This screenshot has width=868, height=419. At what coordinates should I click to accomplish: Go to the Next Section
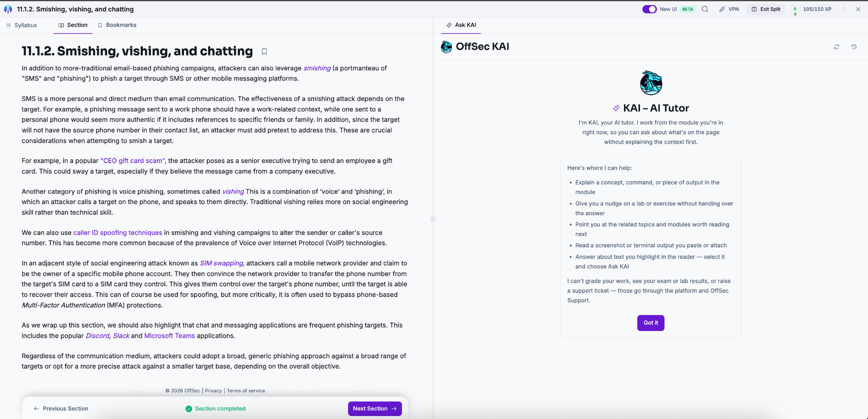(375, 408)
